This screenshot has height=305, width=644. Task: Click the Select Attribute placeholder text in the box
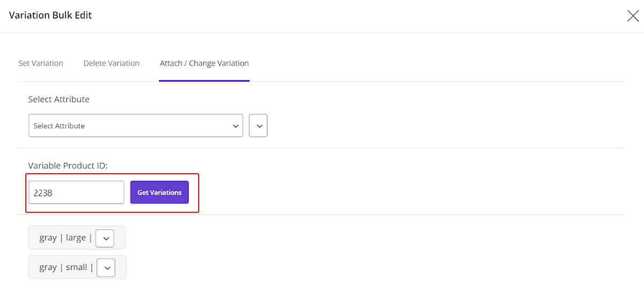59,126
